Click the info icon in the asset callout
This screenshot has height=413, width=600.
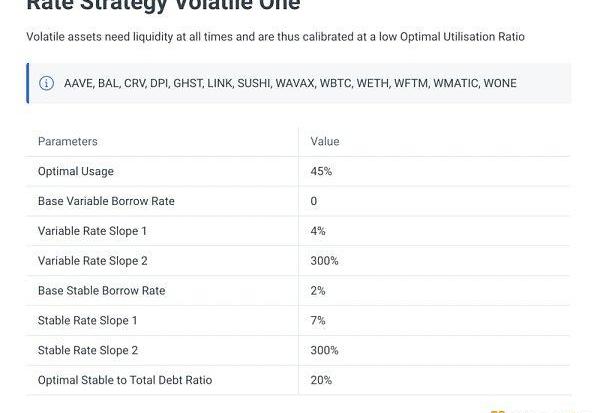[46, 83]
